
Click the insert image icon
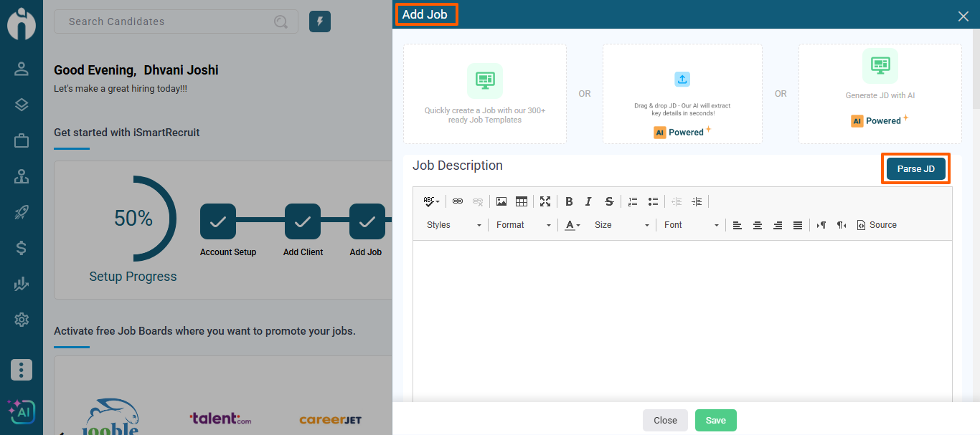coord(501,201)
